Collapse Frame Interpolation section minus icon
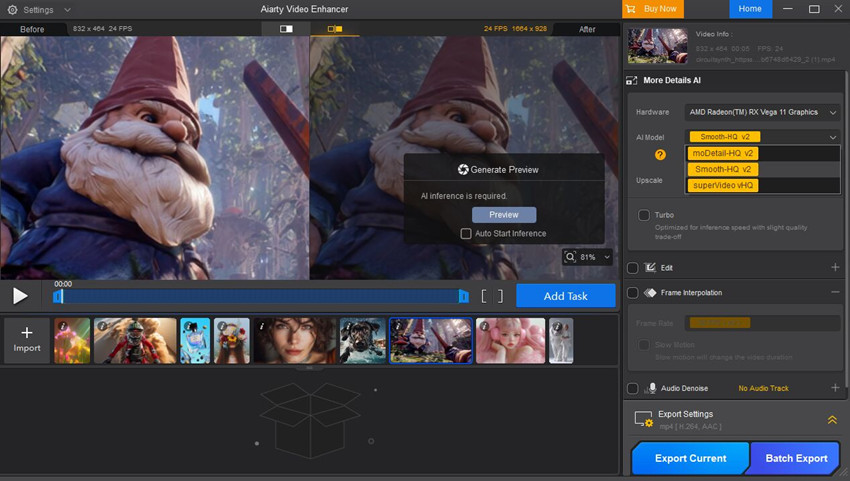 point(835,292)
